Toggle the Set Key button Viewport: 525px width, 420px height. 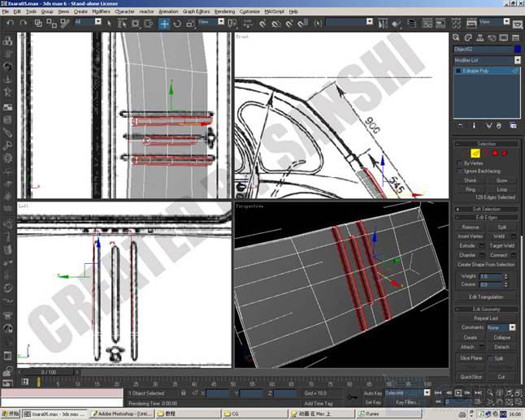[373, 402]
